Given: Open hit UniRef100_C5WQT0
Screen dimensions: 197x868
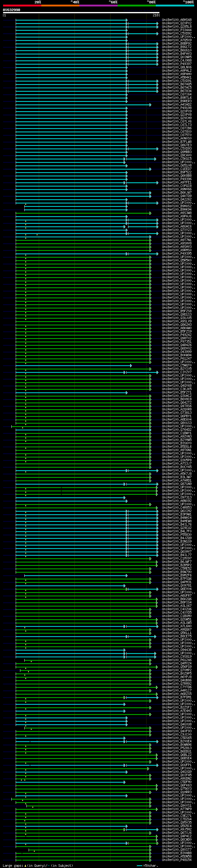Looking at the screenshot, I should click(177, 365).
